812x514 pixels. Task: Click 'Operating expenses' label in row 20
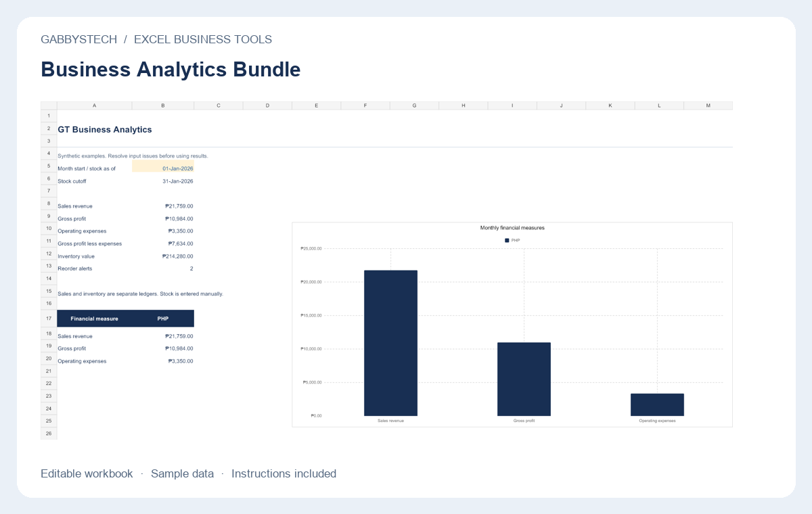[x=82, y=361]
